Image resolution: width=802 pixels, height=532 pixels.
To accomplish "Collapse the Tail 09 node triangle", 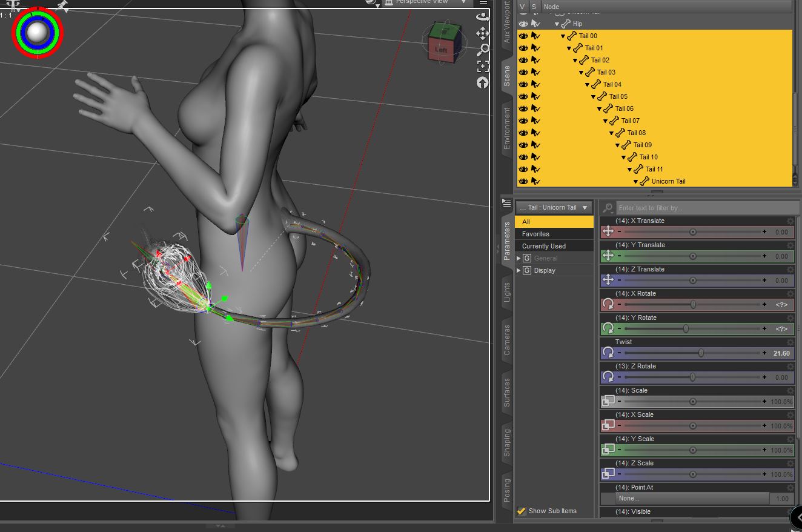I will pos(617,145).
